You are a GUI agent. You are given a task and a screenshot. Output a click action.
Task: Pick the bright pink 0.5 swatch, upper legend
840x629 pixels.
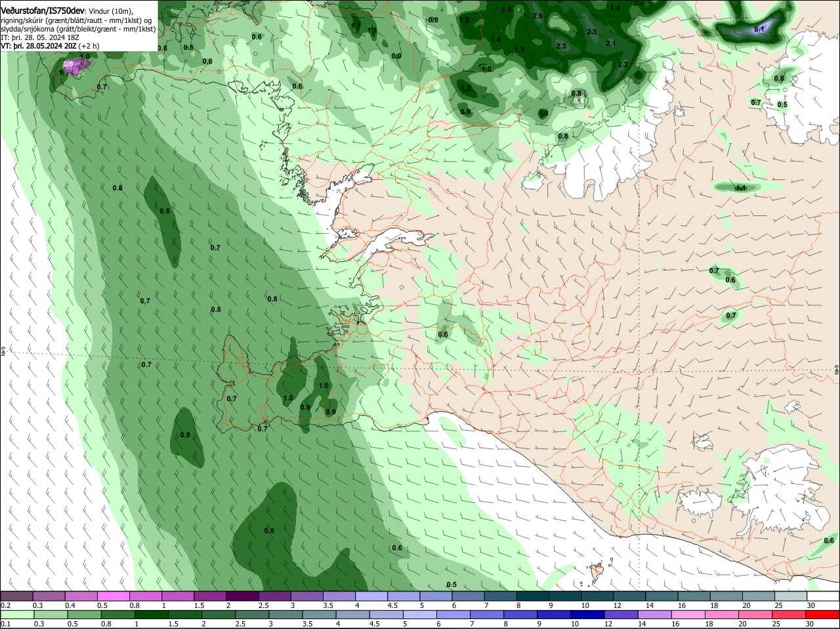click(x=114, y=596)
